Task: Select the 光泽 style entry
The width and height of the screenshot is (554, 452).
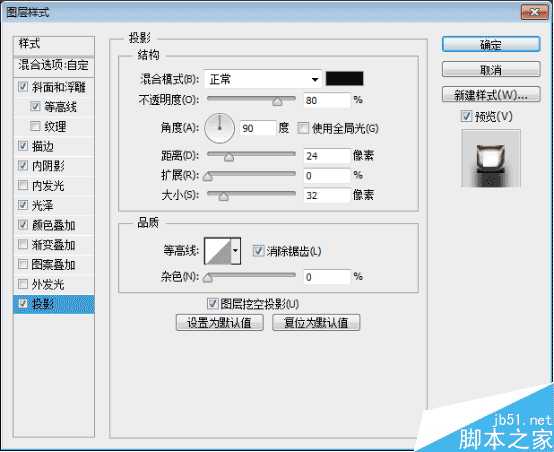Action: 43,205
